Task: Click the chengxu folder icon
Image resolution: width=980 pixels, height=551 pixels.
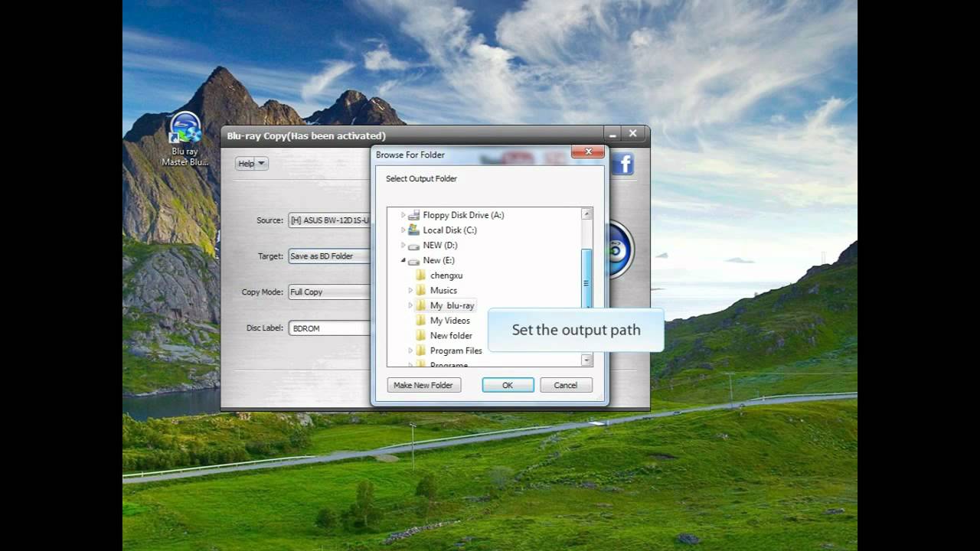Action: [421, 275]
